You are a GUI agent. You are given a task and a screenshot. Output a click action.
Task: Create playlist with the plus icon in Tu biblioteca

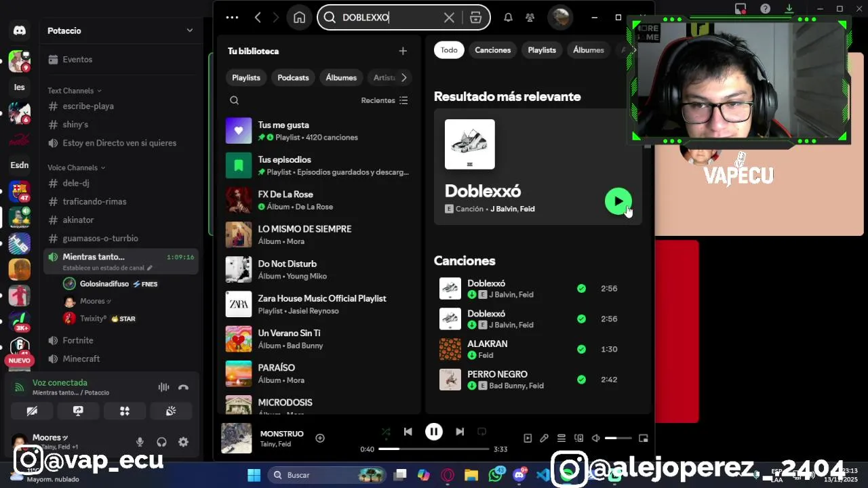tap(403, 51)
